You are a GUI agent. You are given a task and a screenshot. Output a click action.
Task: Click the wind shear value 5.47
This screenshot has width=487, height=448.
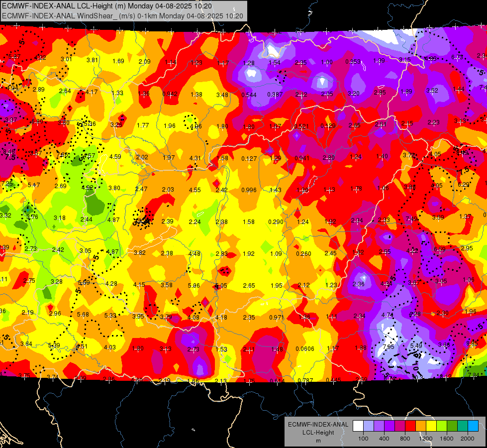tap(33, 185)
